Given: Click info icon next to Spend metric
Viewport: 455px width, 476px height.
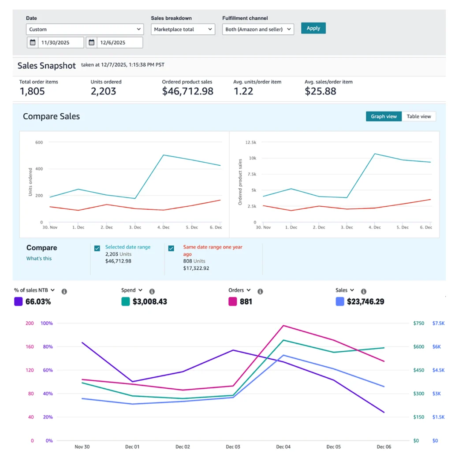Looking at the screenshot, I should (x=152, y=291).
